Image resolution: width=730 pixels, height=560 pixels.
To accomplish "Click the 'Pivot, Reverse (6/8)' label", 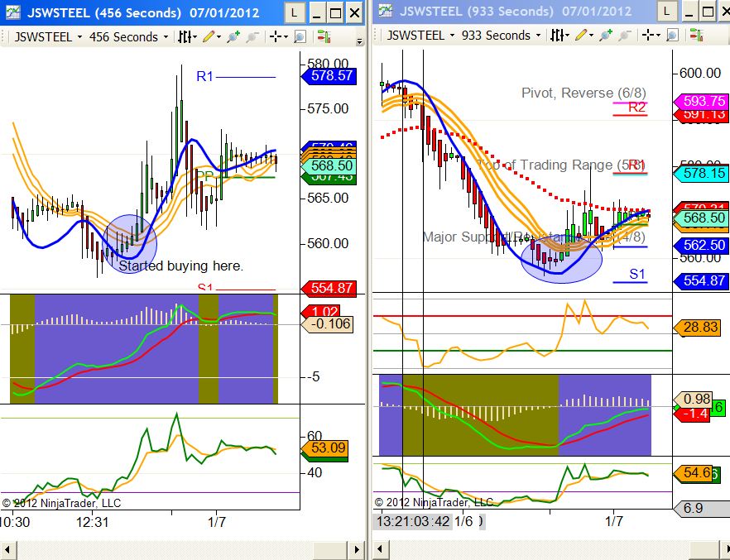I will pyautogui.click(x=584, y=93).
